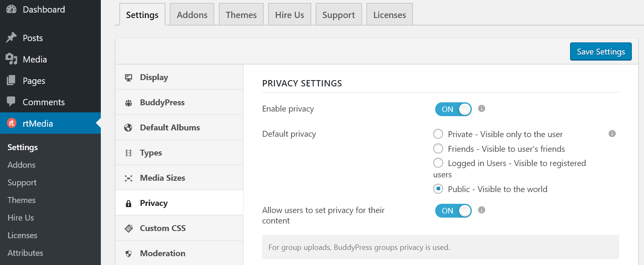
Task: Select the Private default privacy option
Action: (x=438, y=134)
